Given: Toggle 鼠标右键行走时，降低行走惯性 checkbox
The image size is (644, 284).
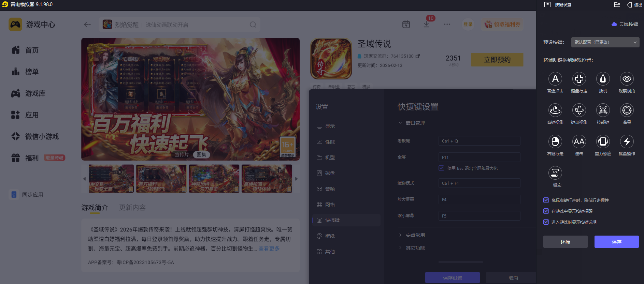Looking at the screenshot, I should (x=546, y=200).
